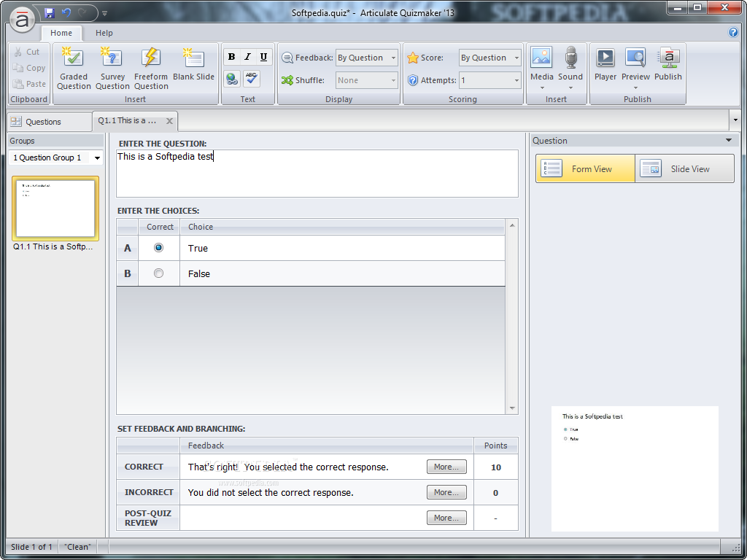This screenshot has width=747, height=560.
Task: Mark choice A True as correct
Action: pos(158,248)
